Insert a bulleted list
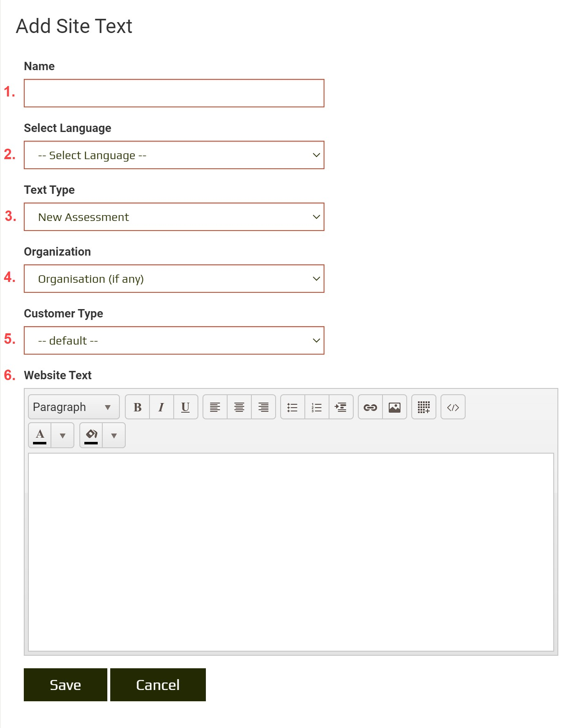The height and width of the screenshot is (728, 575). pyautogui.click(x=293, y=407)
